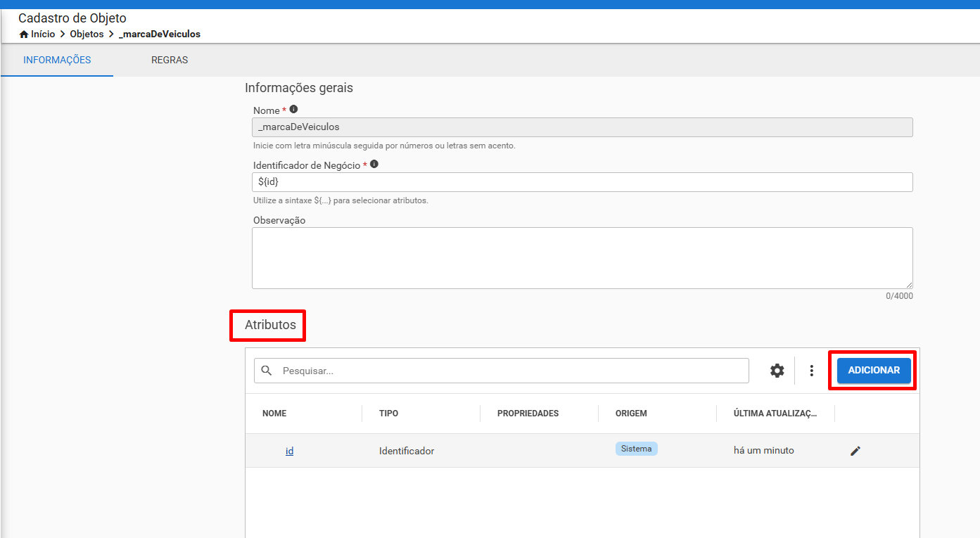Click the Informações gerais heading
Image resolution: width=980 pixels, height=538 pixels.
[299, 88]
